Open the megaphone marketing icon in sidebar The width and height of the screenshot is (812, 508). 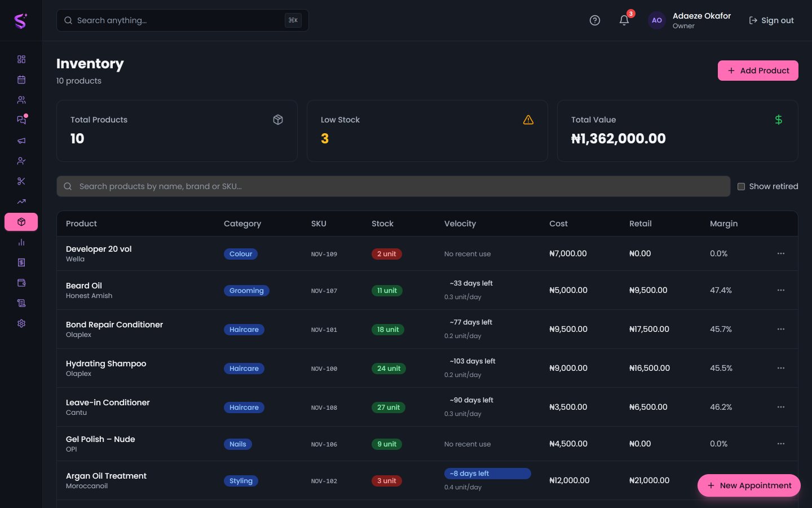pos(21,141)
